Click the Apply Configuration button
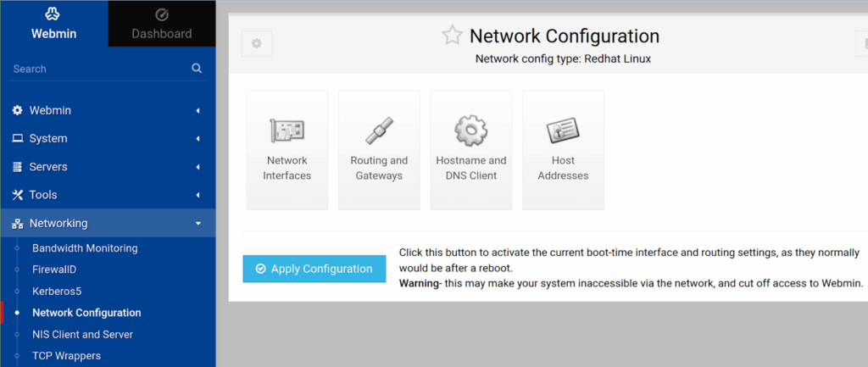This screenshot has height=367, width=868. click(x=314, y=269)
